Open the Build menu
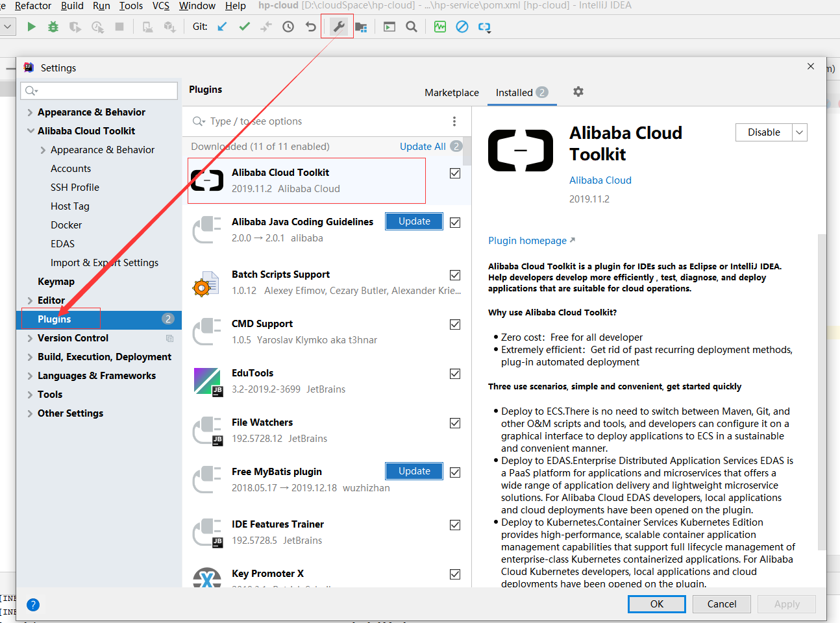 point(72,6)
